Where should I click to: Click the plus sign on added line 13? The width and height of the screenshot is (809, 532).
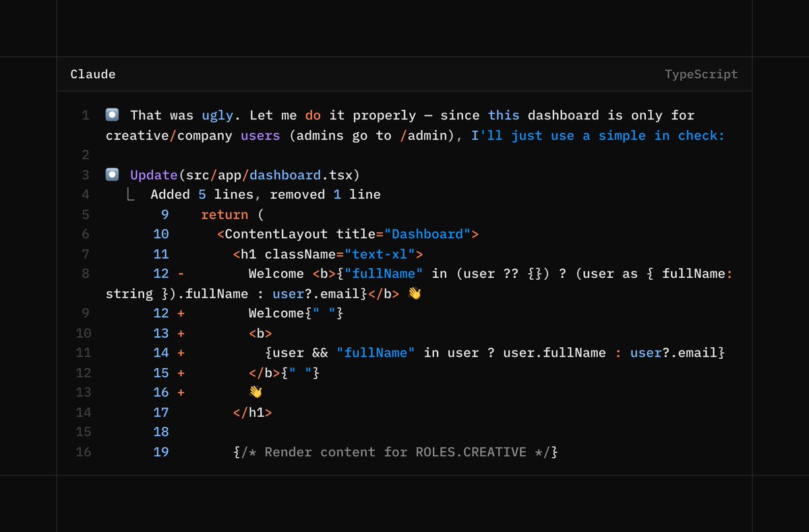pyautogui.click(x=181, y=333)
